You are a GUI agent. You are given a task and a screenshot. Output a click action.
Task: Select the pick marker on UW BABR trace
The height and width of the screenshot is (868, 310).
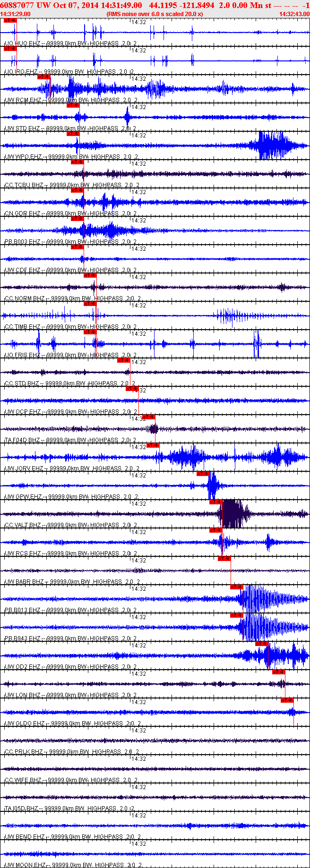[224, 559]
